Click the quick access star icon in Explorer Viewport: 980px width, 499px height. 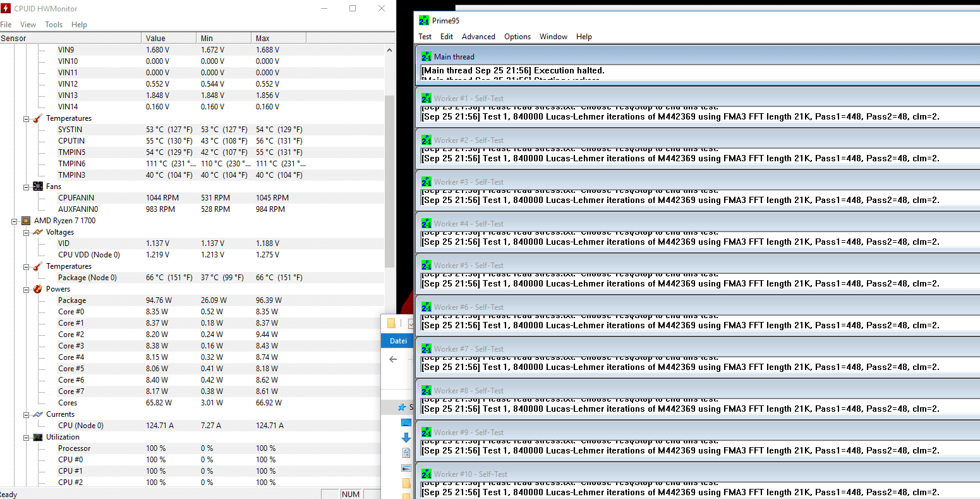tap(401, 407)
